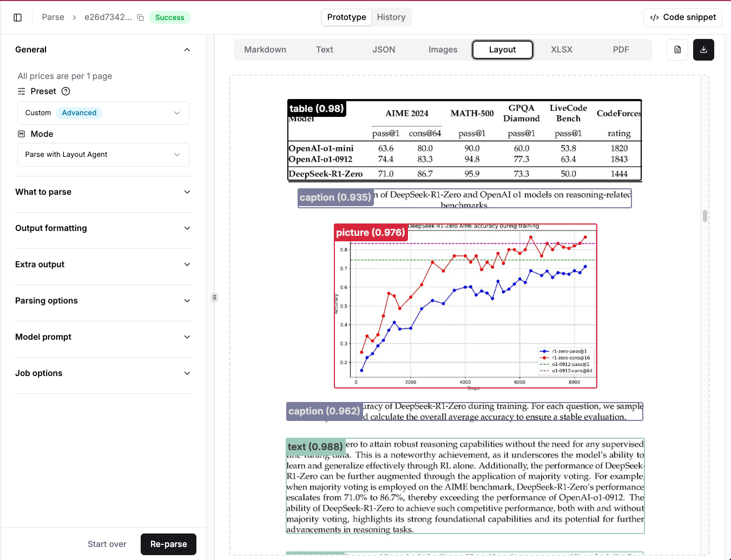Screen dimensions: 731x560
Task: Open the document view icon button
Action: click(x=677, y=50)
